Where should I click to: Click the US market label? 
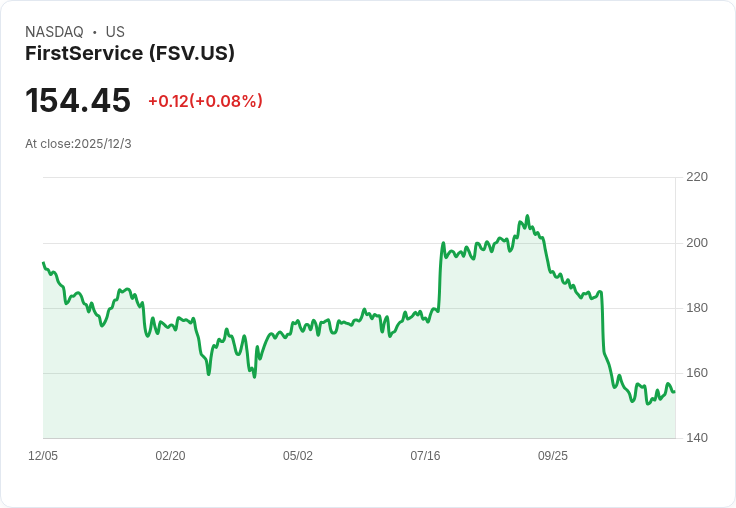coord(115,32)
